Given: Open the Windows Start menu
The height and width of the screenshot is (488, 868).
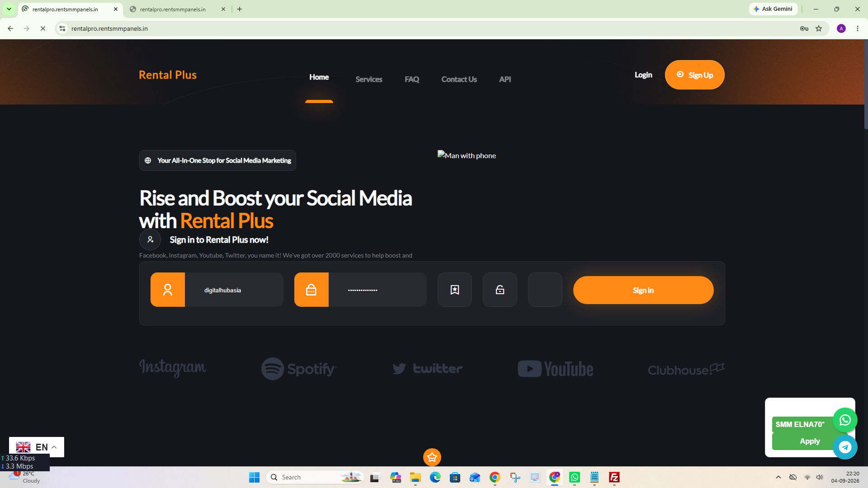Looking at the screenshot, I should coord(255,477).
